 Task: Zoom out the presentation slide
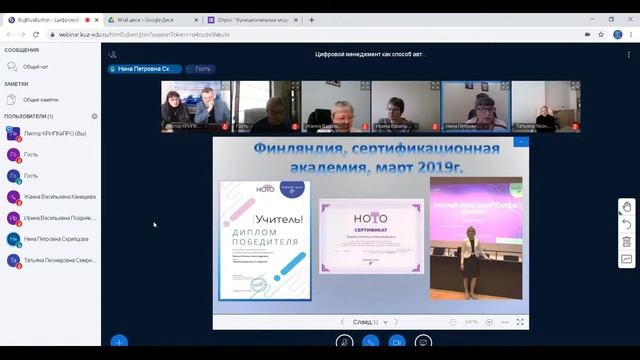453,322
